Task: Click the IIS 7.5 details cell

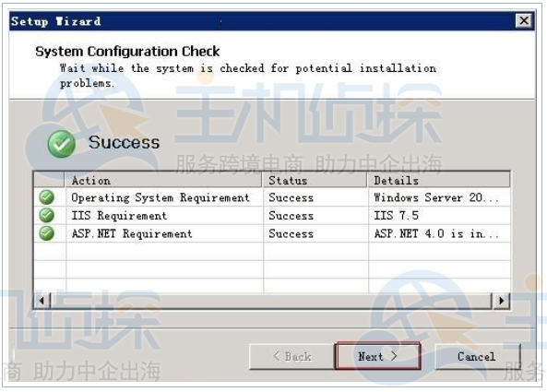Action: tap(439, 215)
